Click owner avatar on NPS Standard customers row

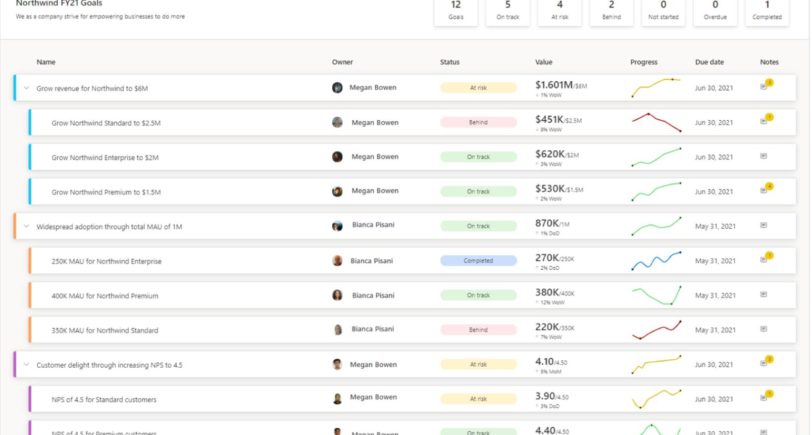coord(337,398)
